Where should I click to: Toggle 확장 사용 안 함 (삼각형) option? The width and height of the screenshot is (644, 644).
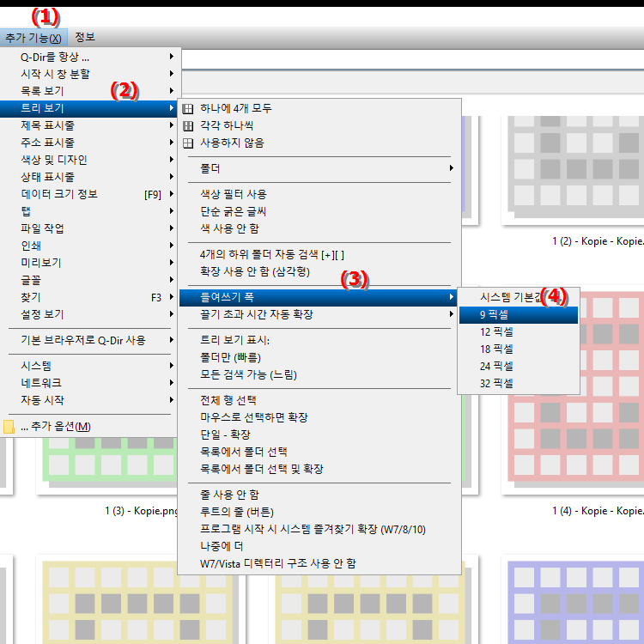click(319, 272)
